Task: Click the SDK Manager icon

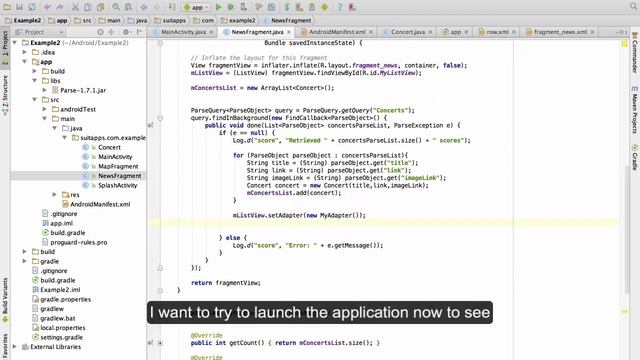Action: (312, 7)
